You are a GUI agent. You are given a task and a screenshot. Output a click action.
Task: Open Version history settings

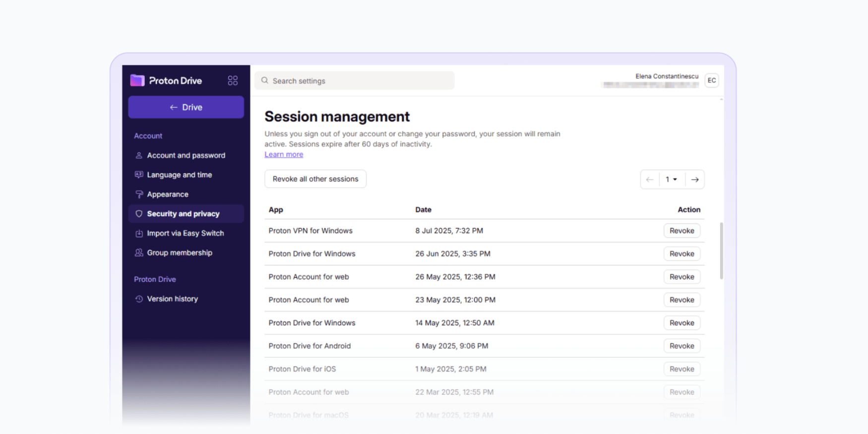(186, 299)
